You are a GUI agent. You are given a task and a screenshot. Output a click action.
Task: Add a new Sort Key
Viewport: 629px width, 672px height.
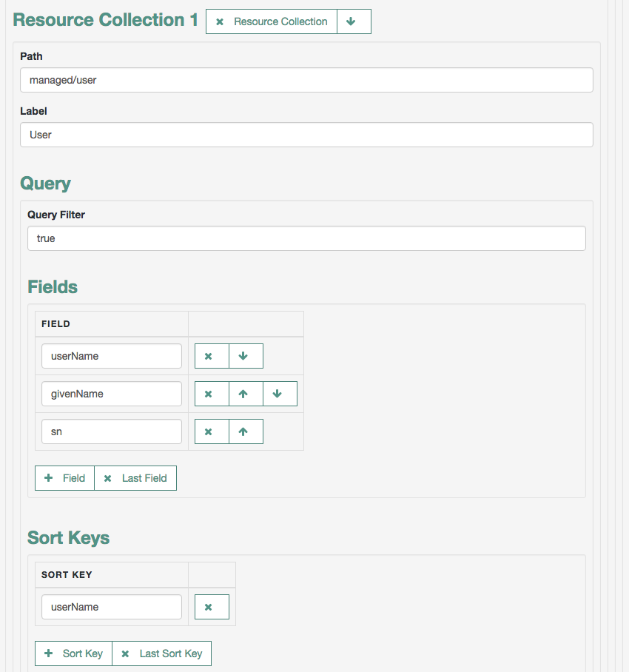[74, 653]
